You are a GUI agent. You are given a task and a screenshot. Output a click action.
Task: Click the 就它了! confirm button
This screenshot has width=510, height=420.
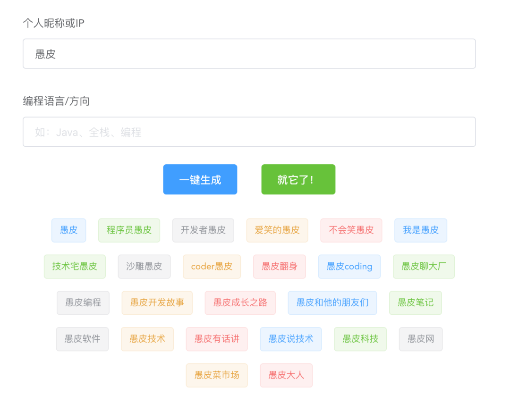(298, 179)
